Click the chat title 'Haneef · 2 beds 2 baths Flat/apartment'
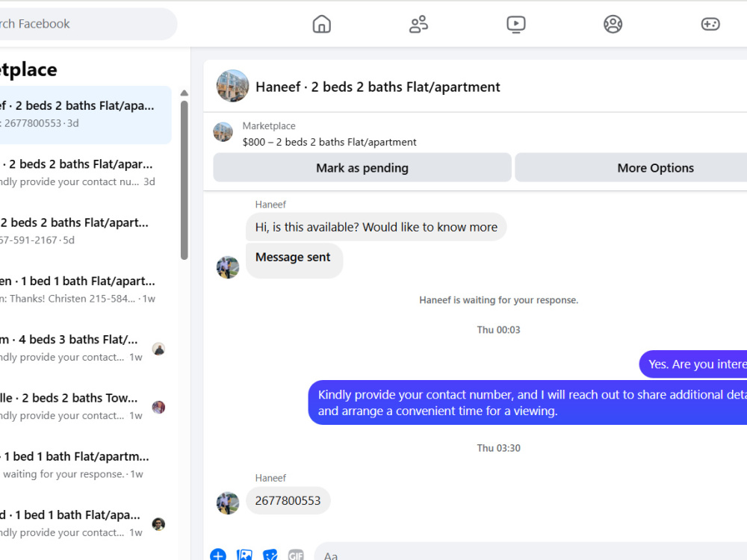Image resolution: width=747 pixels, height=560 pixels. pos(378,87)
